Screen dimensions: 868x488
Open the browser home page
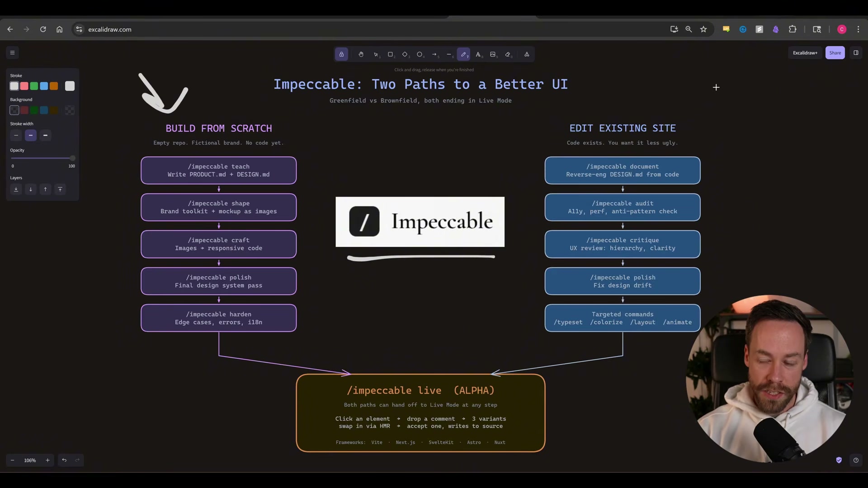click(59, 29)
